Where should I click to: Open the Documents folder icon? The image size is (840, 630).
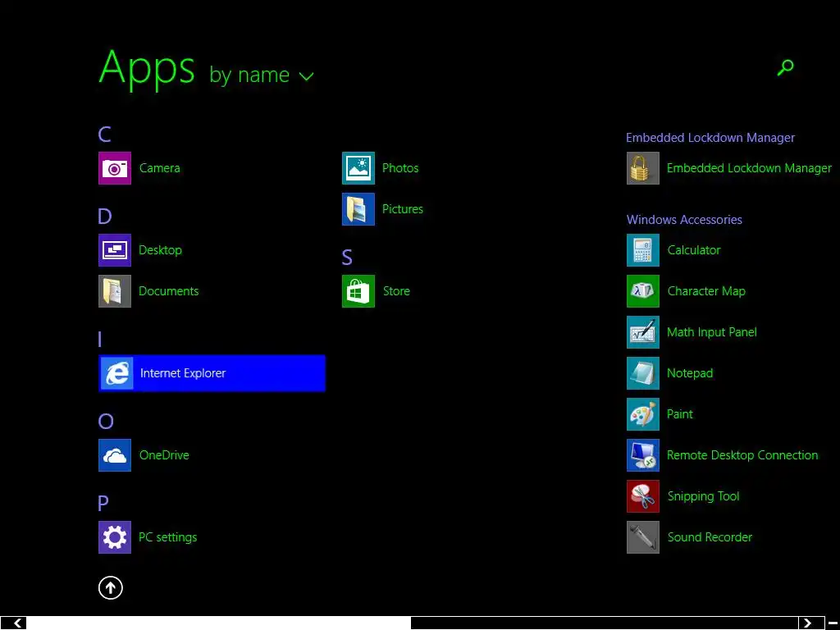(115, 291)
